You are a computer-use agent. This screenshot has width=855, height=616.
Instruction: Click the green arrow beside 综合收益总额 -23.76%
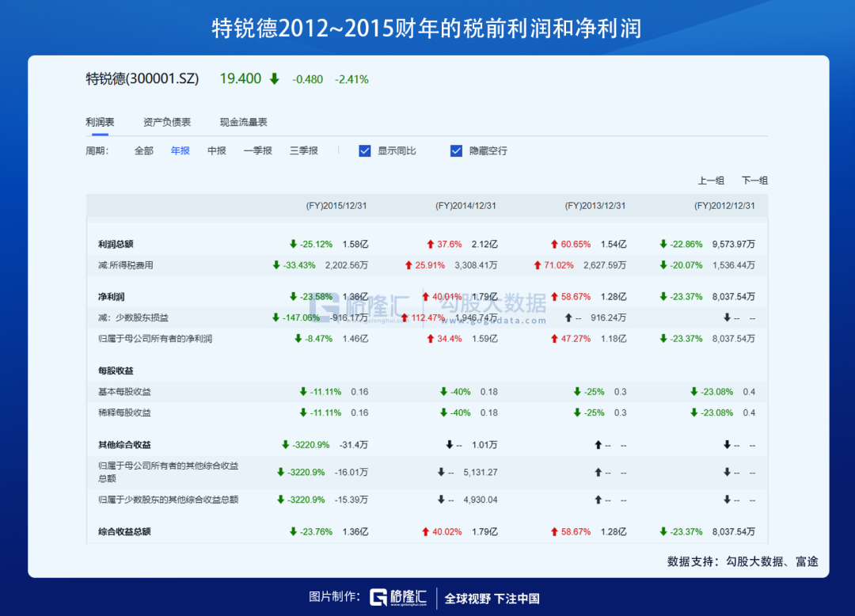291,531
